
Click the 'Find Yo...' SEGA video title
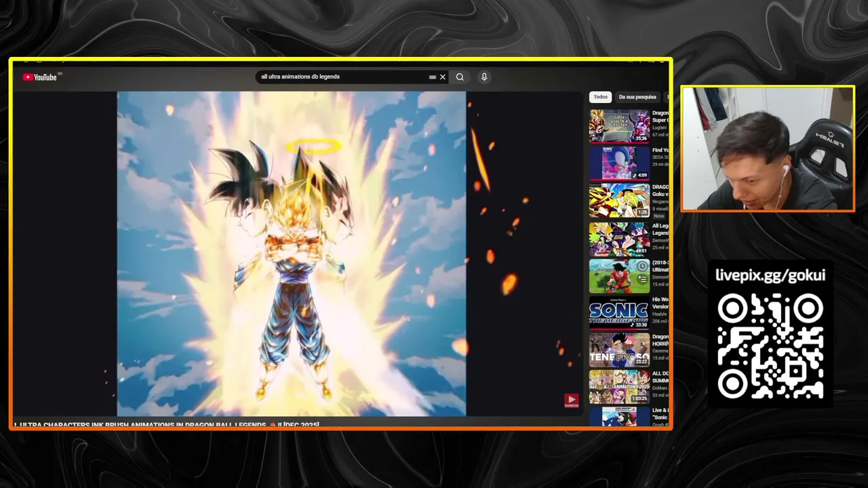[x=660, y=150]
